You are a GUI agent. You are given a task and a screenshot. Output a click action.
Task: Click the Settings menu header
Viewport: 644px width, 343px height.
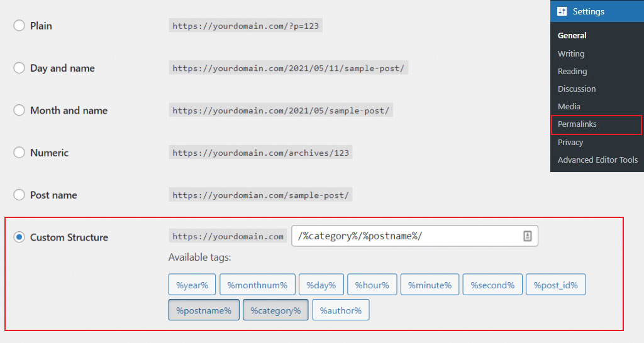(x=597, y=11)
